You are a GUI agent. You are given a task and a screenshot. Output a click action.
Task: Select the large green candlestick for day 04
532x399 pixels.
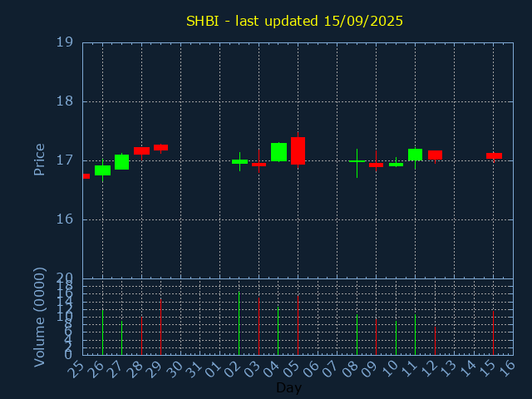click(279, 152)
